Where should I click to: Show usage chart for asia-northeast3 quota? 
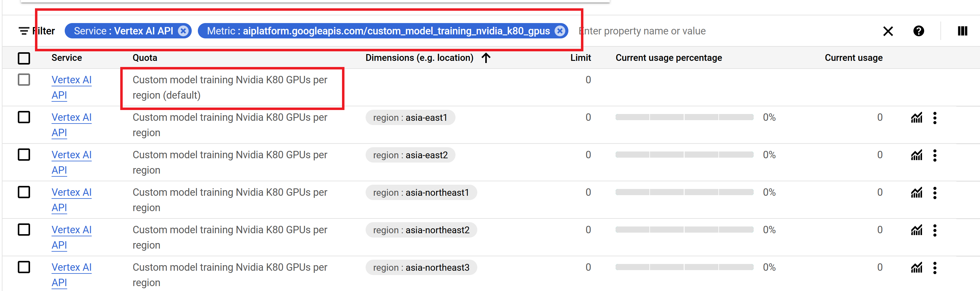click(916, 268)
